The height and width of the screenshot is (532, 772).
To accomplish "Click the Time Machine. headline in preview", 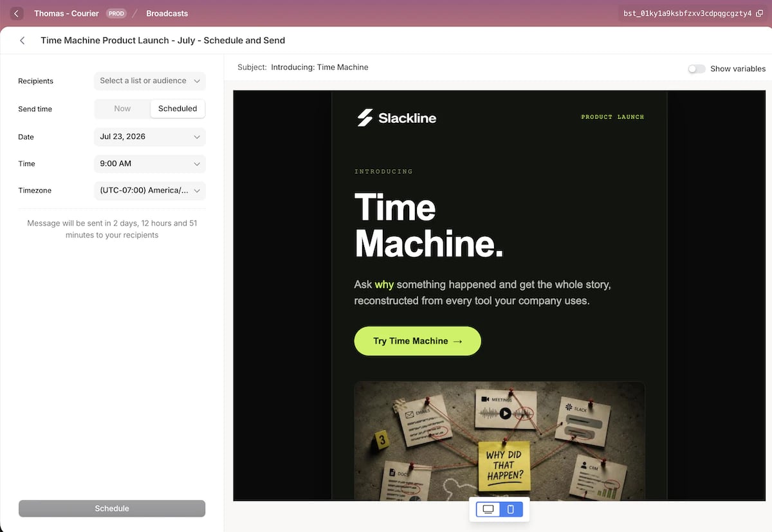I will (x=429, y=226).
